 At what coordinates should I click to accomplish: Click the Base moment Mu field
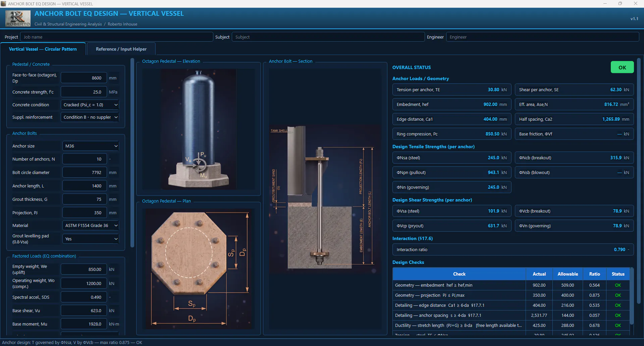[x=84, y=324]
